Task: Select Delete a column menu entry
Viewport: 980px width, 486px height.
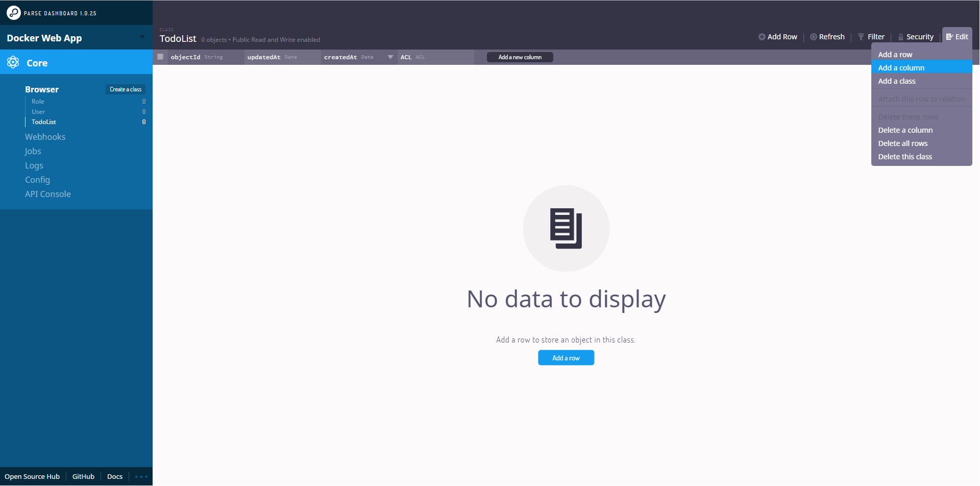Action: pyautogui.click(x=922, y=130)
